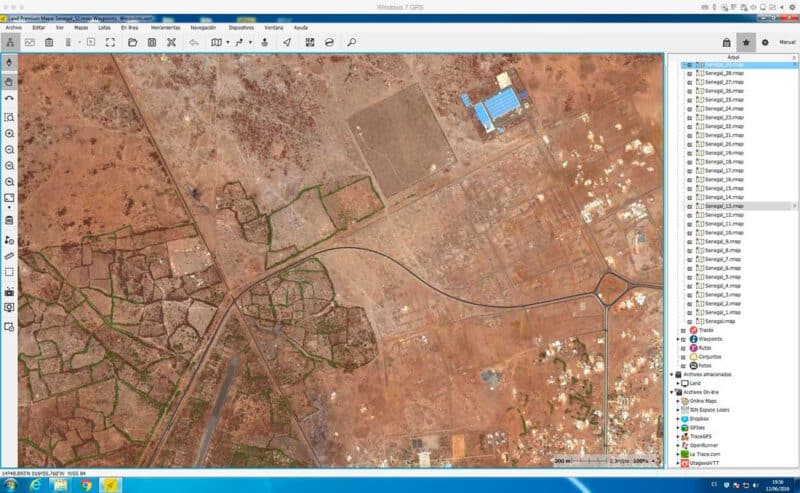The height and width of the screenshot is (493, 800).
Task: Click the folded map toolbar icon
Action: click(x=216, y=42)
